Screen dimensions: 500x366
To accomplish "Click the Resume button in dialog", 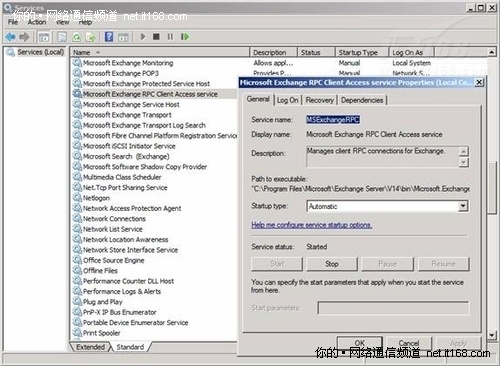I will 444,264.
